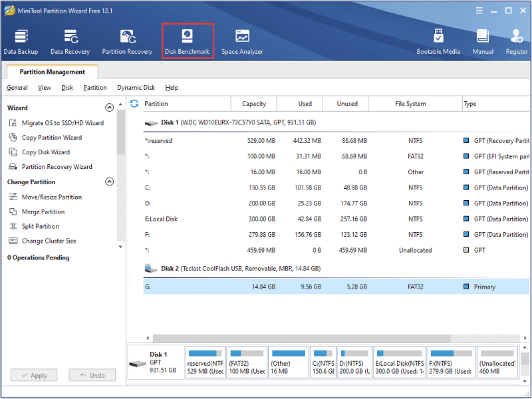Click the partition list scroll right arrow

coord(525,338)
